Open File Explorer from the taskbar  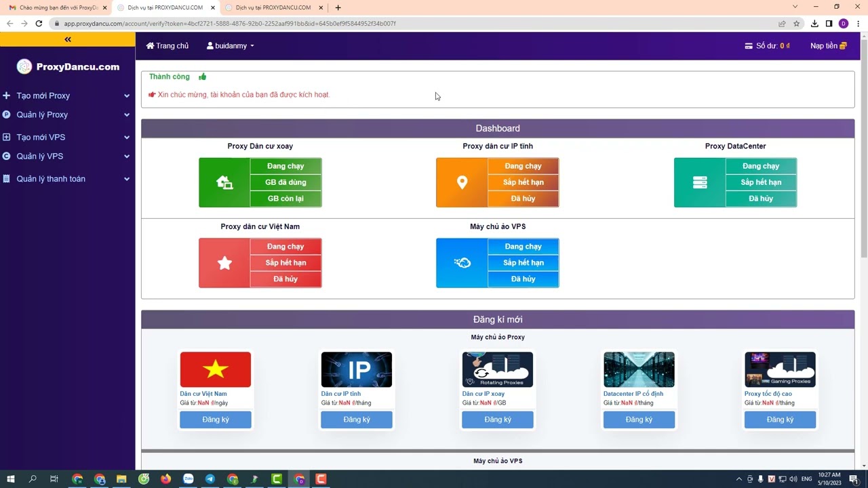point(121,479)
